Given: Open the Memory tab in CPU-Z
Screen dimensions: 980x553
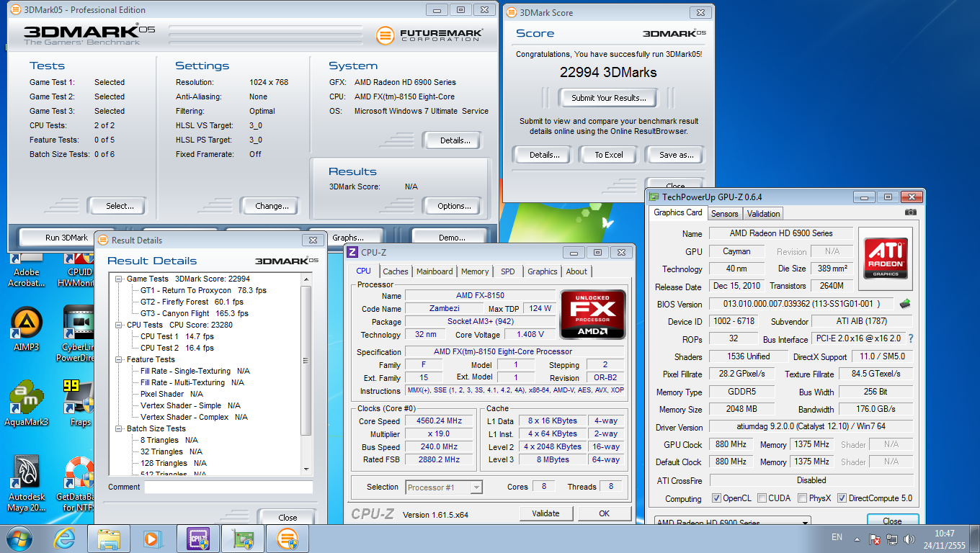Looking at the screenshot, I should [475, 271].
